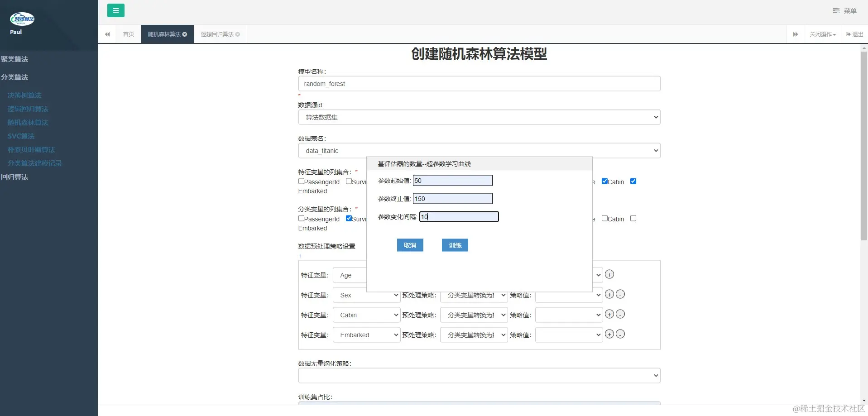Open the 数据无量纲化策略 dropdown
Screen dimensions: 868x416
[x=479, y=376]
